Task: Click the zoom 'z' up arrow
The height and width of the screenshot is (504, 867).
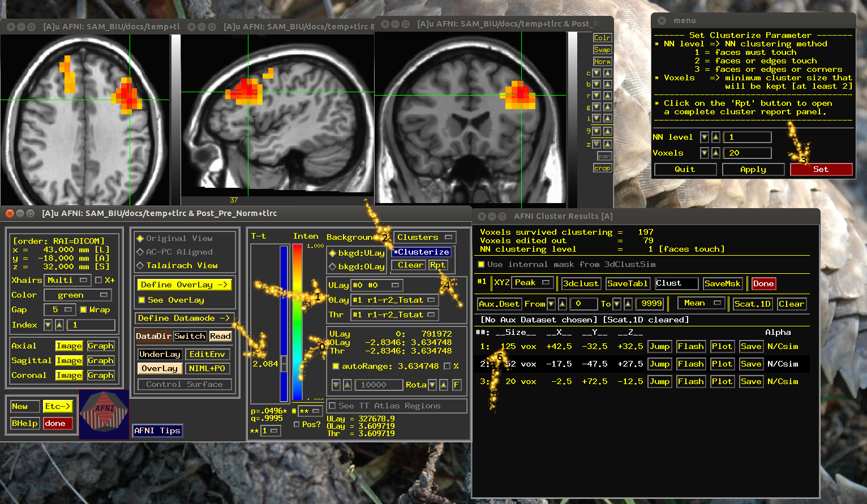Action: [607, 144]
